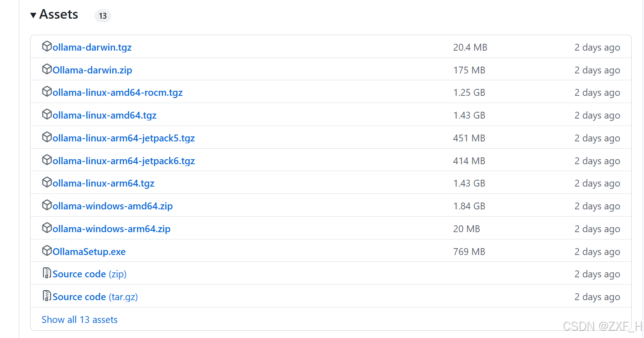Download ollama-linux-amd64.tgz
Image resolution: width=644 pixels, height=338 pixels.
(105, 115)
